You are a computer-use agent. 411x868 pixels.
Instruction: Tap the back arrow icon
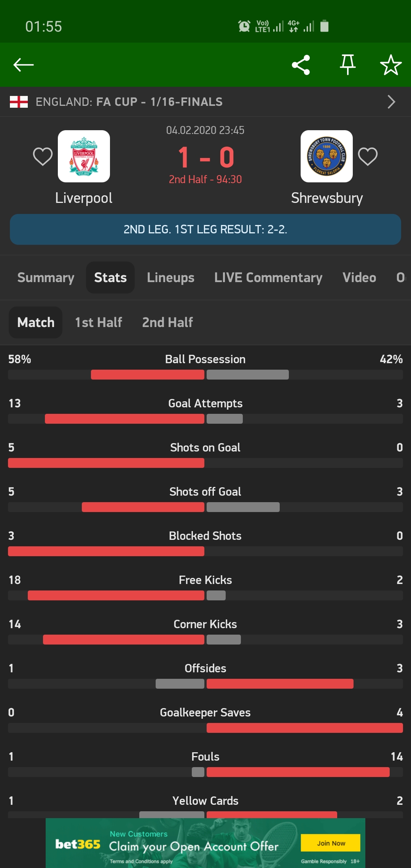coord(24,65)
